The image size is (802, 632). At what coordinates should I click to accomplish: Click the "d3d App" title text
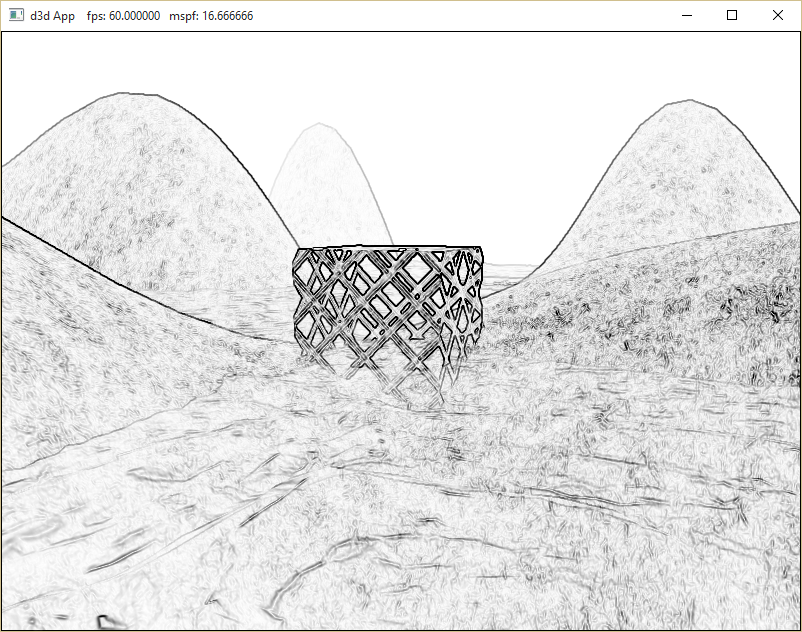tap(53, 16)
